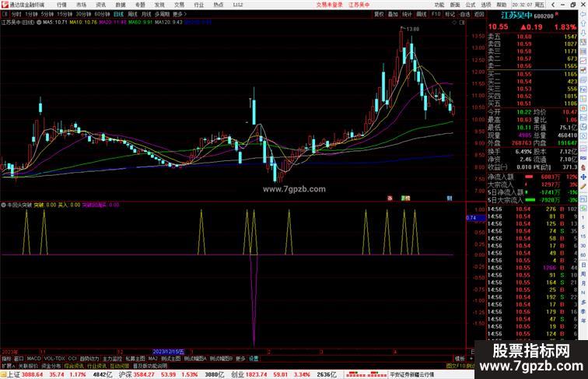
Task: Switch chart to 15分钟 period
Action: pos(65,14)
